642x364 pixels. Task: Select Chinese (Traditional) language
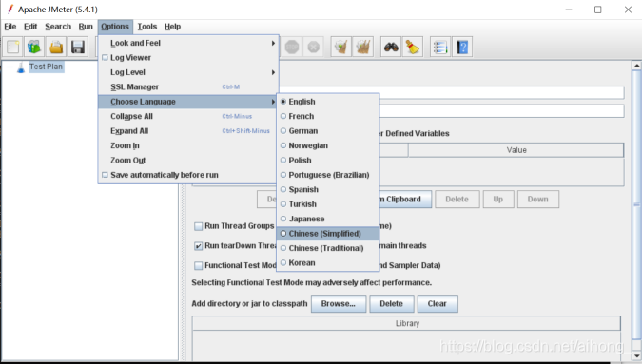[x=327, y=248]
